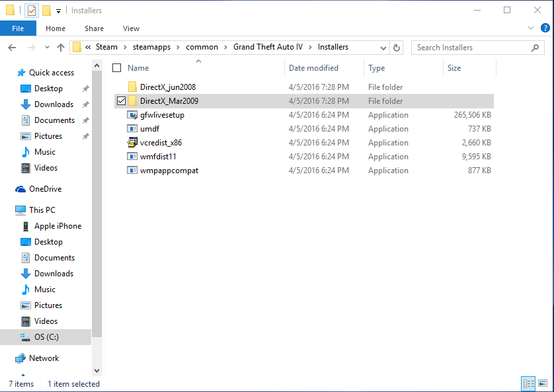554x392 pixels.
Task: Select the umdf application icon
Action: [x=132, y=128]
